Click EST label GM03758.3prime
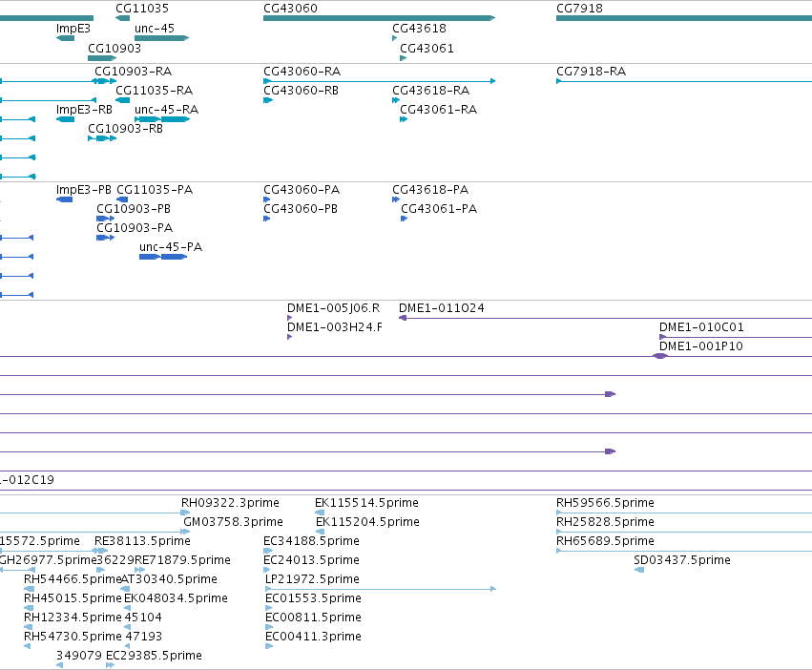The width and height of the screenshot is (812, 670). (x=234, y=522)
